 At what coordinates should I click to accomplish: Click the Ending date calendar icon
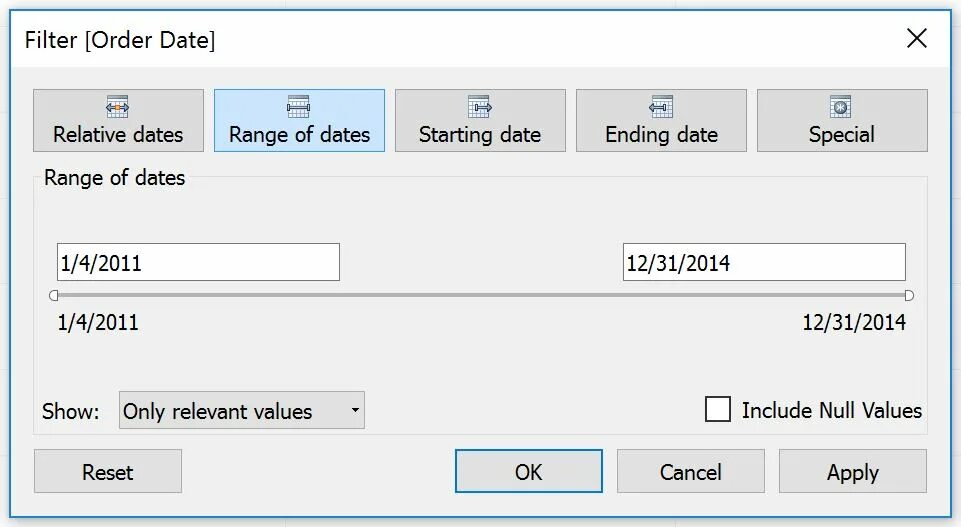point(661,107)
